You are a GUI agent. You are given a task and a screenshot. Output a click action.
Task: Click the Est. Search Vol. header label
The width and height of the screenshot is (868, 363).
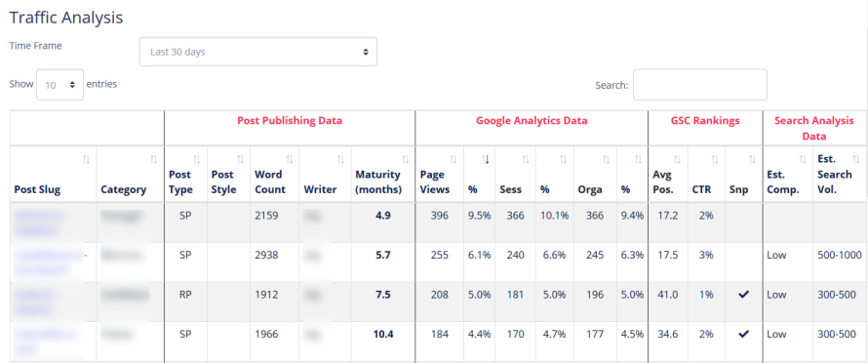(834, 174)
